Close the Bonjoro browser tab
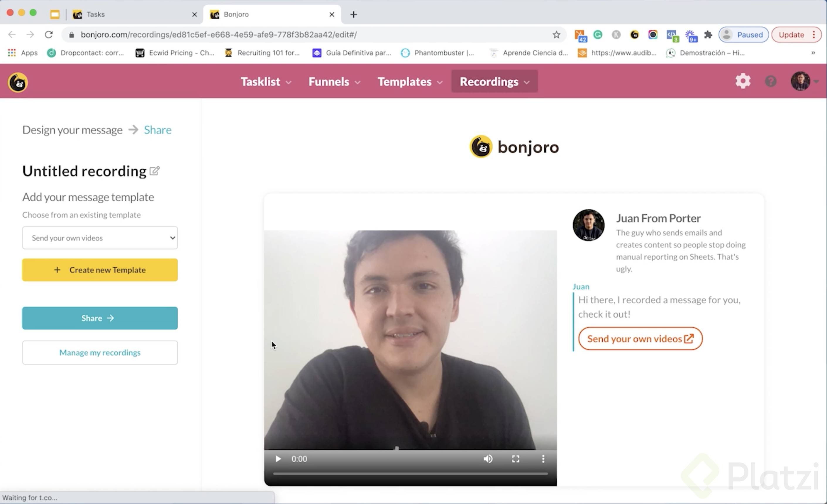The width and height of the screenshot is (827, 504). click(332, 14)
